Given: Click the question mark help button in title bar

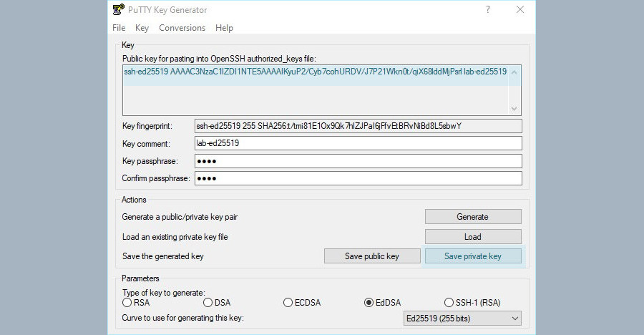Looking at the screenshot, I should [x=488, y=9].
